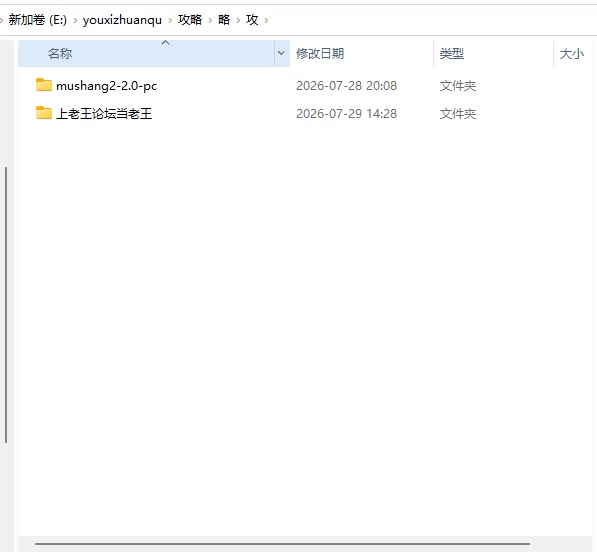Click the vertical scrollbar of navigation pane
This screenshot has height=555, width=597.
(x=6, y=305)
